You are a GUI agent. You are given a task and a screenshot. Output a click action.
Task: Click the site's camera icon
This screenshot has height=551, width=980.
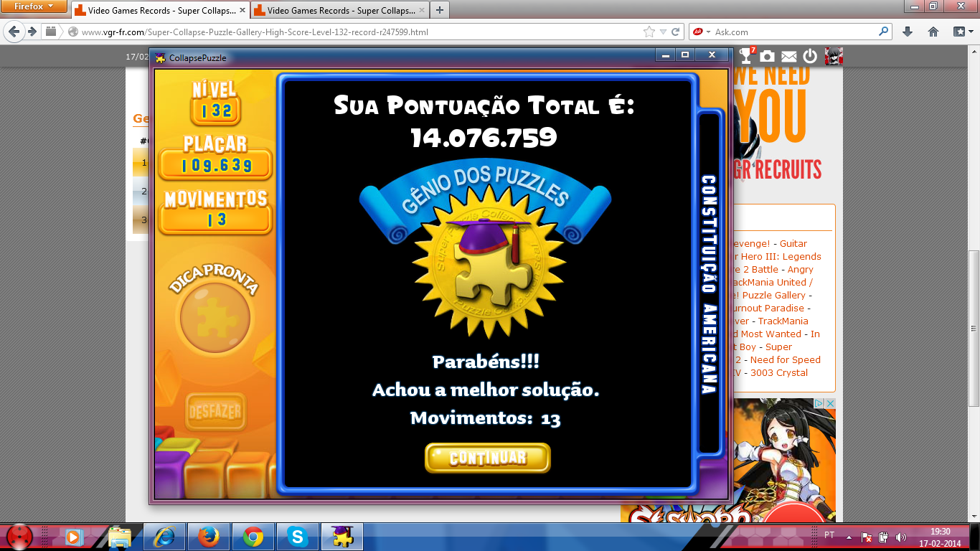pos(767,56)
